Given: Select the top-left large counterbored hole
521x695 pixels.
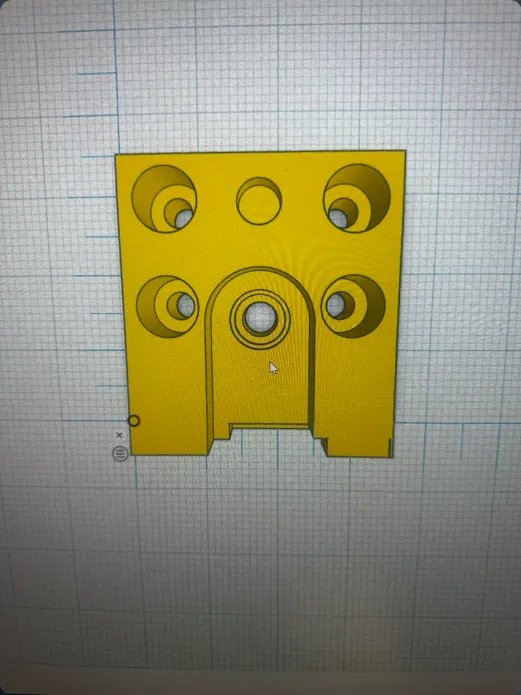Looking at the screenshot, I should [164, 199].
